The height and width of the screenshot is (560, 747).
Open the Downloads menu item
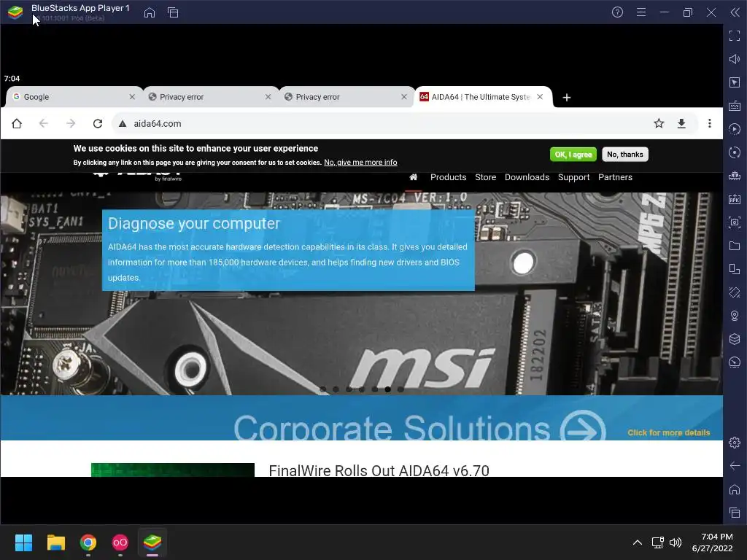pos(527,177)
